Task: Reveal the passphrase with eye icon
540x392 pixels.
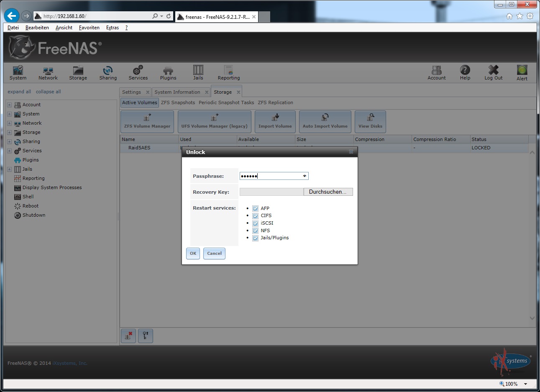Action: 305,176
